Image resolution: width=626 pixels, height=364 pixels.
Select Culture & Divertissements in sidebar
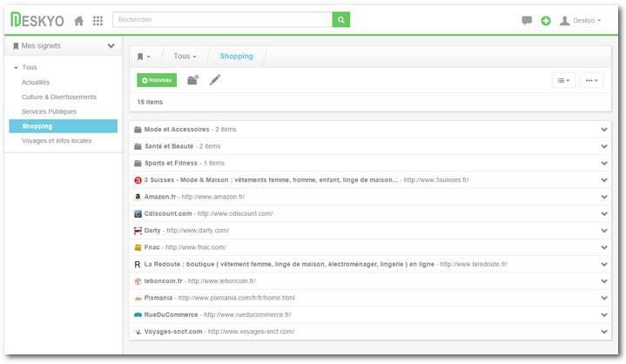59,97
